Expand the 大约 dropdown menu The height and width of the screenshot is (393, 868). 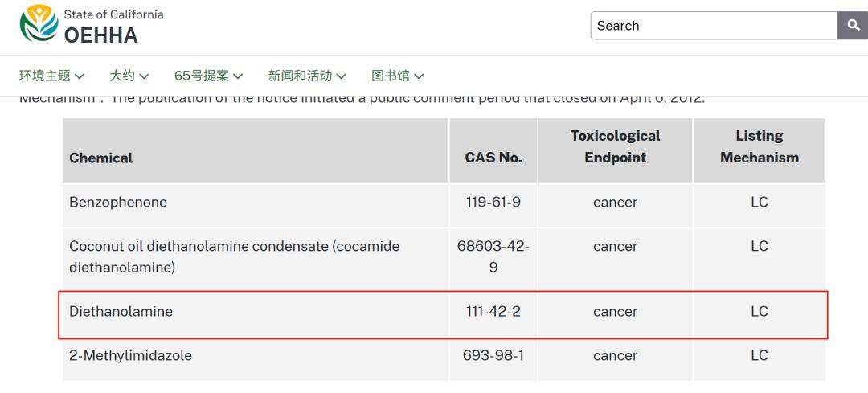pos(129,76)
